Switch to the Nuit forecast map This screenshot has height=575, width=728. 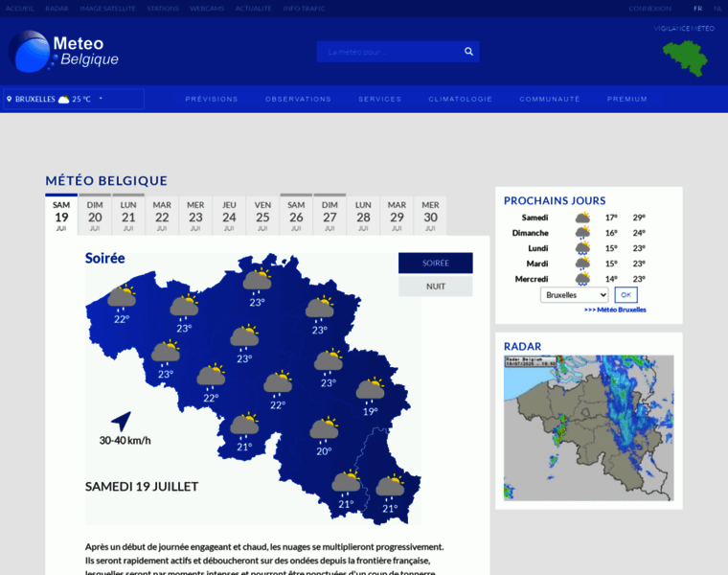(436, 287)
